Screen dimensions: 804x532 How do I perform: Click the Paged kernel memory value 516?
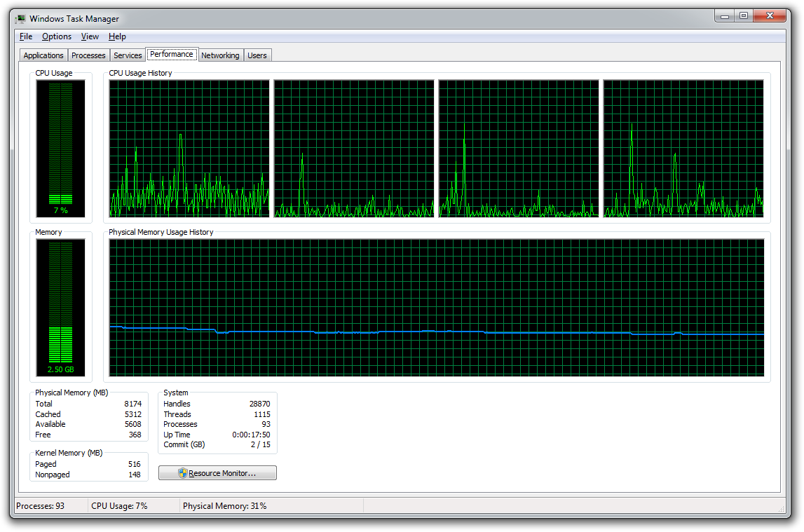click(135, 464)
